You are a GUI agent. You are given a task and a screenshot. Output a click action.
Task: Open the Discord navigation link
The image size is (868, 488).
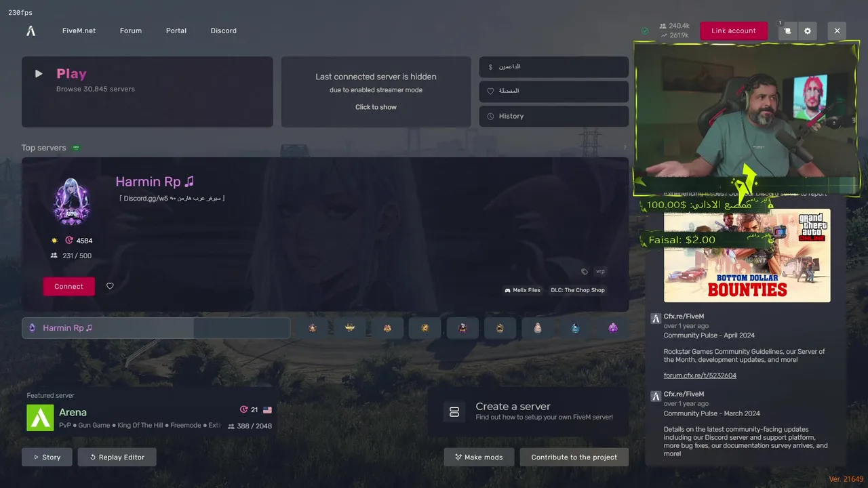224,30
